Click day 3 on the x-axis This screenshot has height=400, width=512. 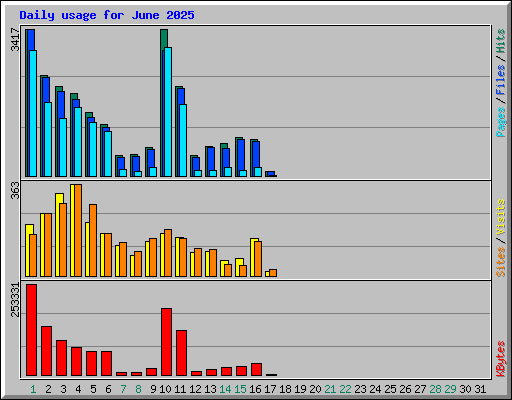tap(63, 389)
